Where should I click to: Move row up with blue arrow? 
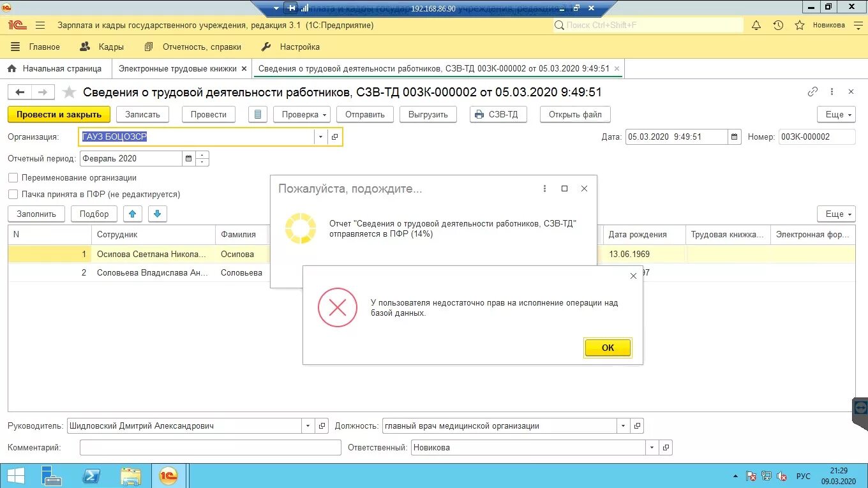133,214
